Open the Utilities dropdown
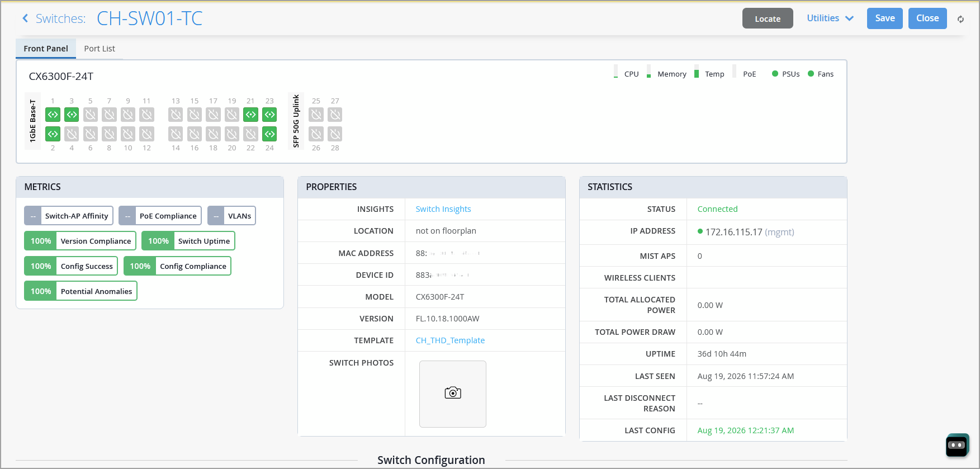Viewport: 980px width, 469px height. pos(830,18)
